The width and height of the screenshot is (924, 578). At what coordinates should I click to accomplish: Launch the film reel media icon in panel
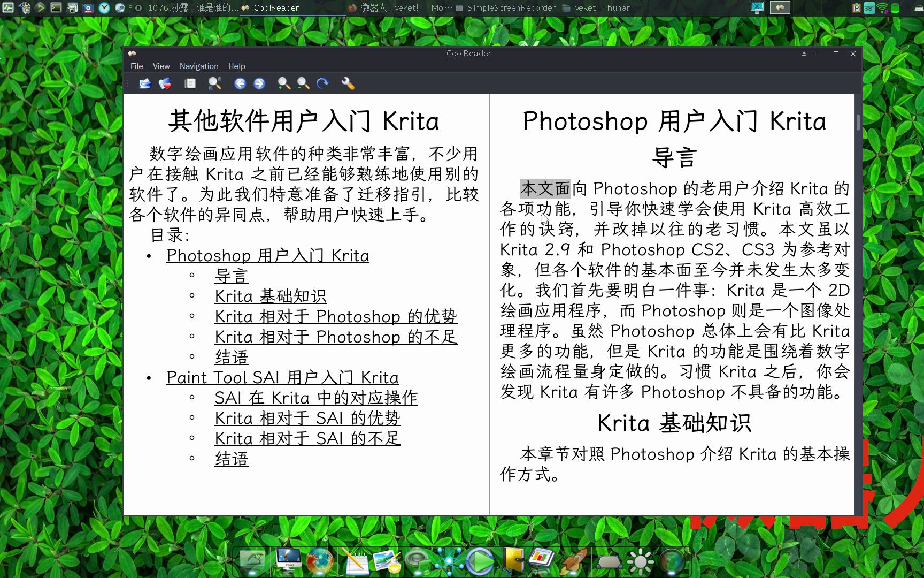tap(25, 7)
